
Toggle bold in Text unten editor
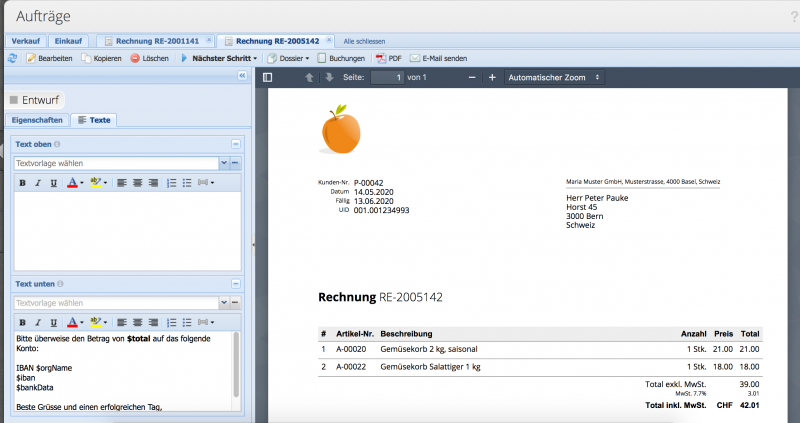22,322
